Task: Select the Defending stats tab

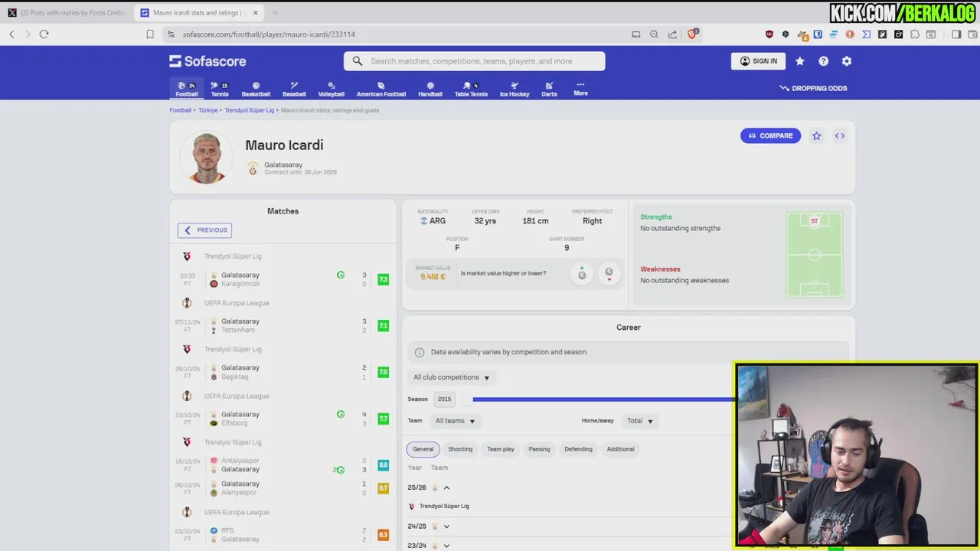Action: (578, 449)
